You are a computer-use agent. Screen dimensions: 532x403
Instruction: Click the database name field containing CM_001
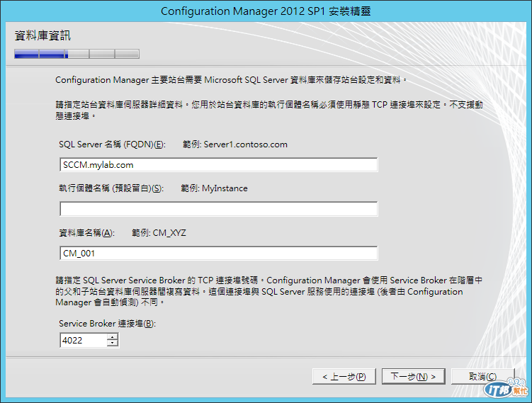(218, 253)
